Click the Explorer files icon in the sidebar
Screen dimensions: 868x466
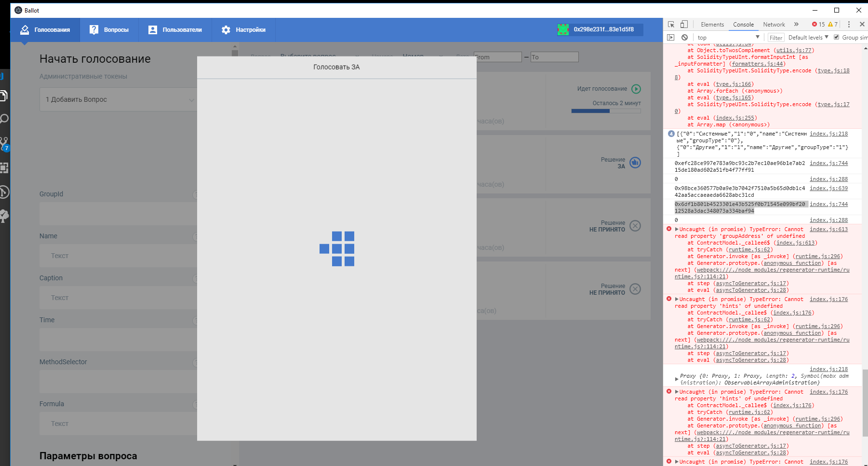[x=5, y=96]
